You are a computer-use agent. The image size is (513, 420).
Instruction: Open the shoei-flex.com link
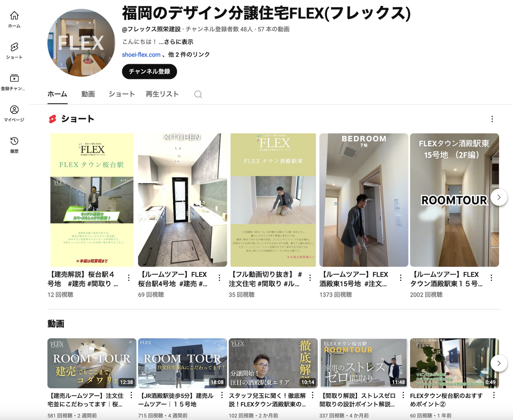[141, 55]
